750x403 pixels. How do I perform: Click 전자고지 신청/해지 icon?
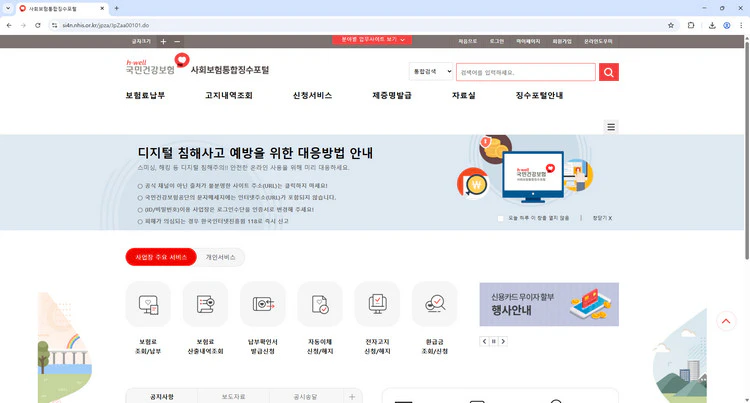(377, 304)
